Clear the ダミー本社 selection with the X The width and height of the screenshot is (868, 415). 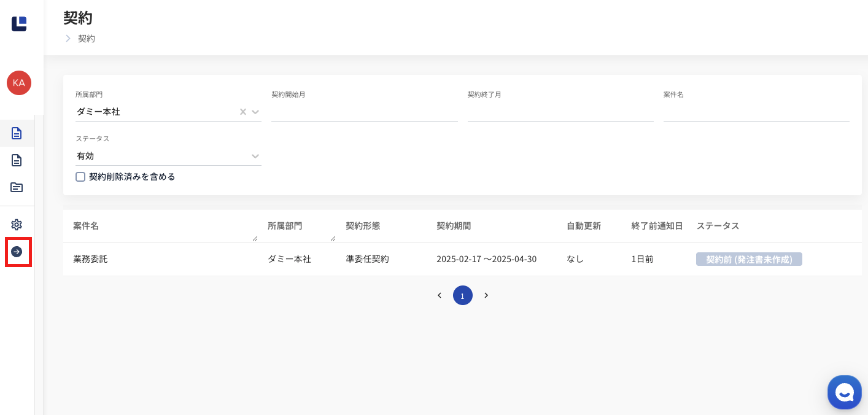(x=242, y=112)
